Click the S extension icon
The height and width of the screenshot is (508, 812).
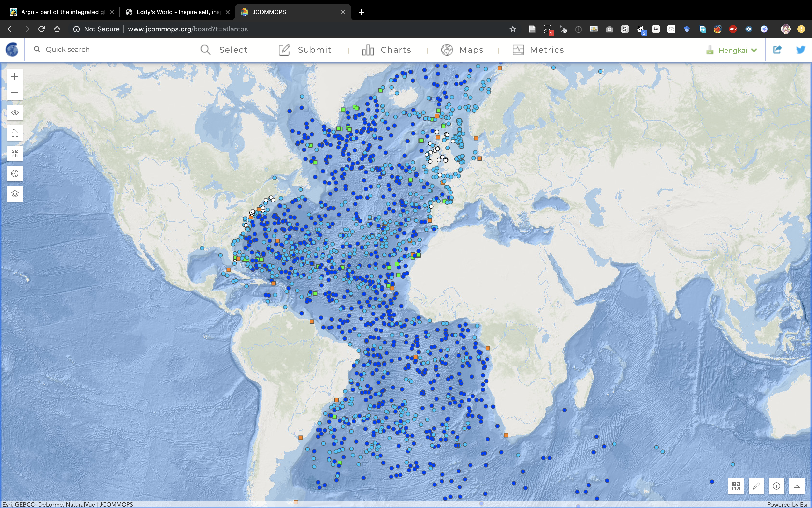[624, 29]
